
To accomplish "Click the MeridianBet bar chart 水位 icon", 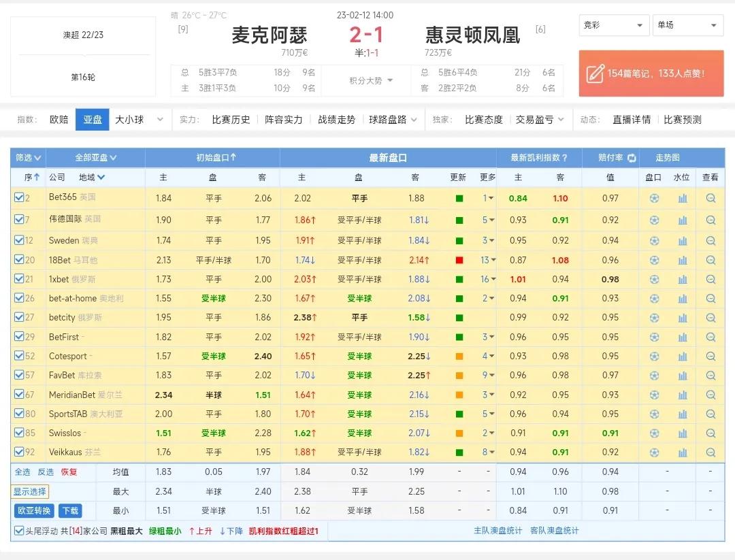I will (x=682, y=395).
